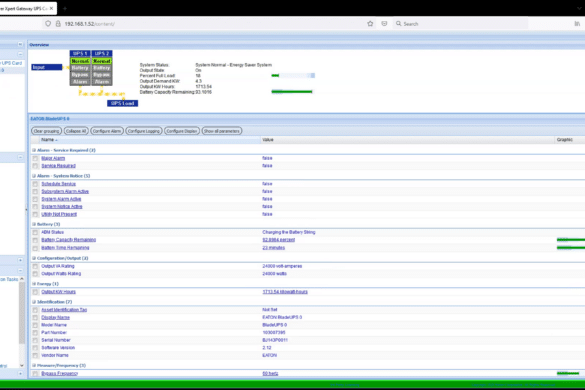Image resolution: width=585 pixels, height=390 pixels.
Task: Click the Percent Full Load progress bar
Action: (293, 75)
